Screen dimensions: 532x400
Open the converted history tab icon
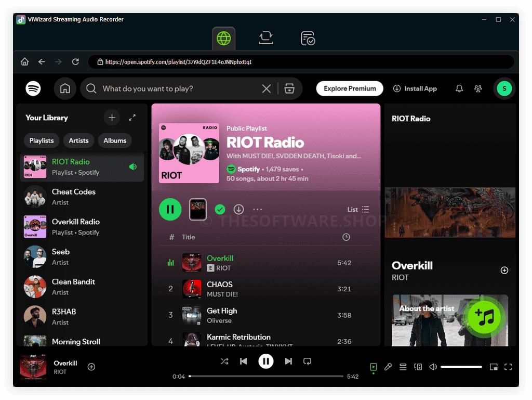[308, 38]
